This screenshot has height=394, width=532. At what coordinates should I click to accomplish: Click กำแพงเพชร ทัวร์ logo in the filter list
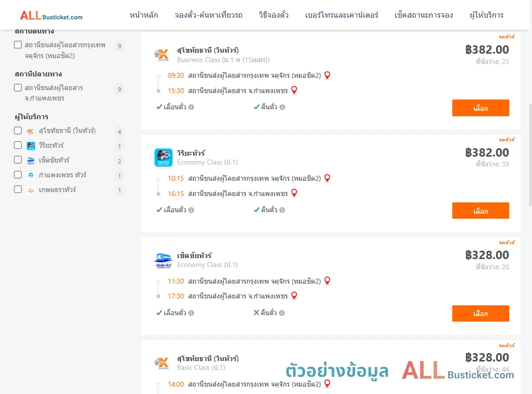[x=31, y=175]
